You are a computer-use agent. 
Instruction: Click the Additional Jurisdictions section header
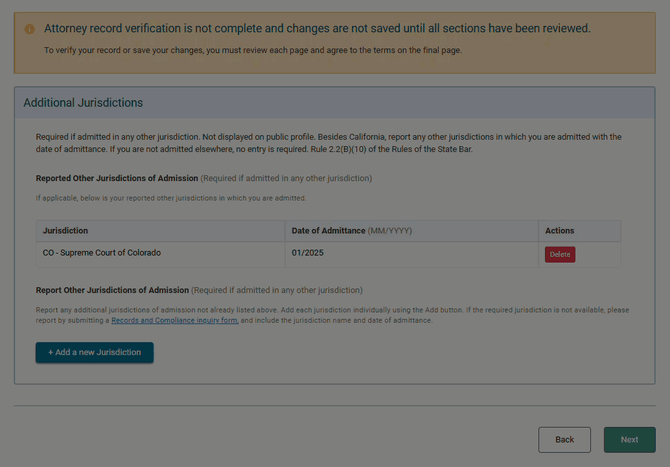pyautogui.click(x=83, y=103)
